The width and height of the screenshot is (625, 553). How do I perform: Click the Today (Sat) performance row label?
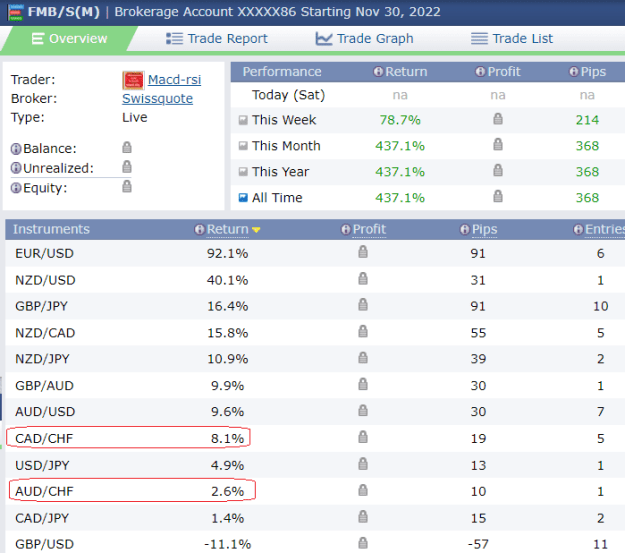coord(289,95)
